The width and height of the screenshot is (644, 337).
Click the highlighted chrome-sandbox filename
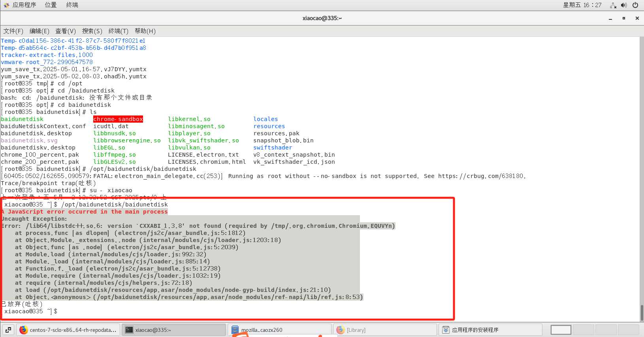tap(118, 119)
